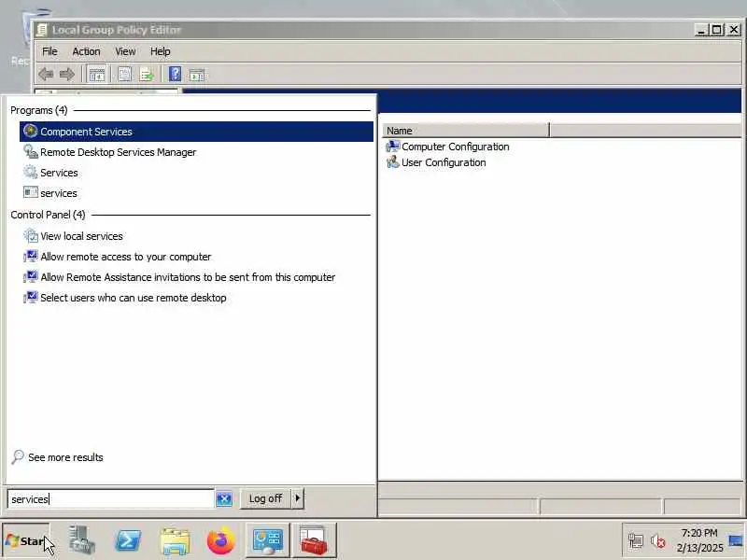Click the network tray icon
Viewport: 747px width, 560px height.
pos(636,541)
